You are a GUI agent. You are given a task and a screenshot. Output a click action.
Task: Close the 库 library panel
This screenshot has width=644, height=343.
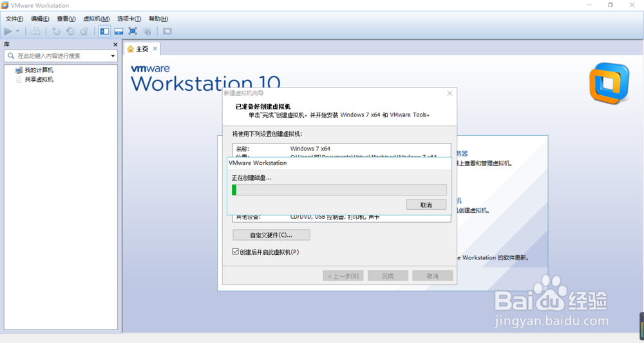pos(115,44)
